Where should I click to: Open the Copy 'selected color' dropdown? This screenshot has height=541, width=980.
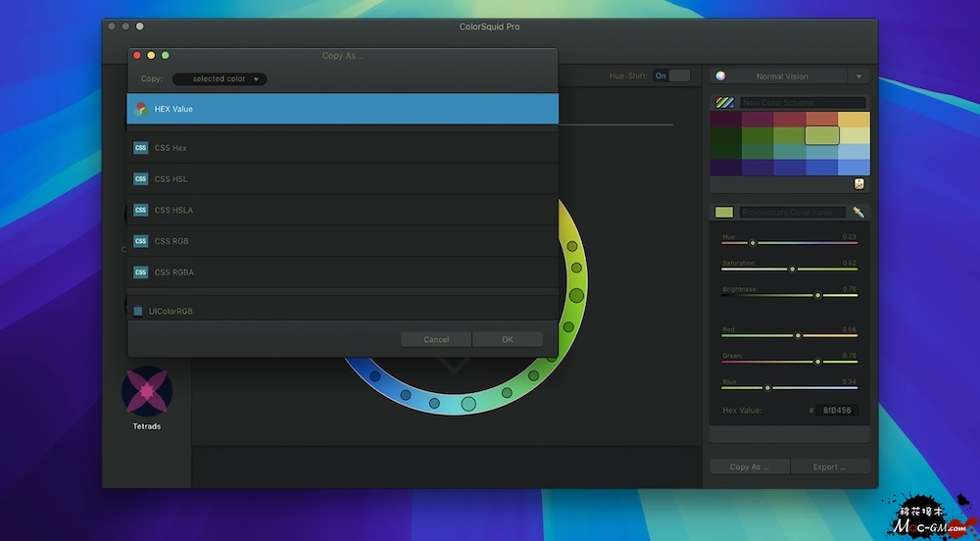220,78
